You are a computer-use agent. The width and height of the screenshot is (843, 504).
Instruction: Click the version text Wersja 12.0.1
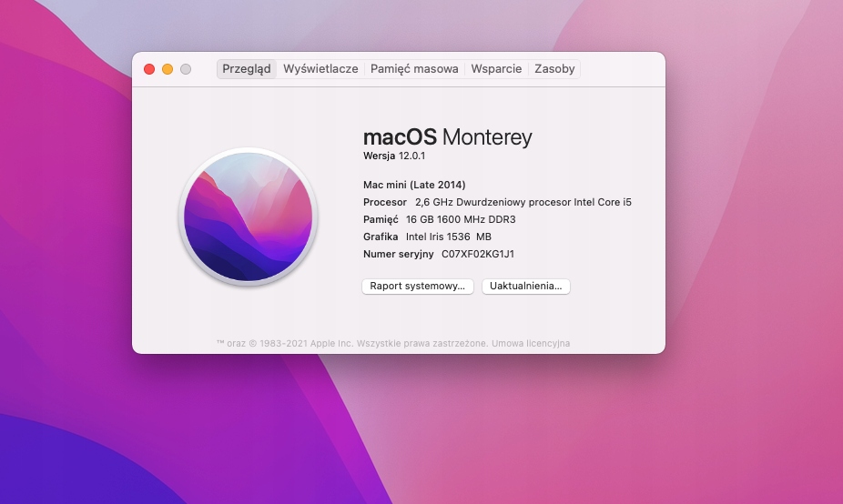pyautogui.click(x=394, y=156)
